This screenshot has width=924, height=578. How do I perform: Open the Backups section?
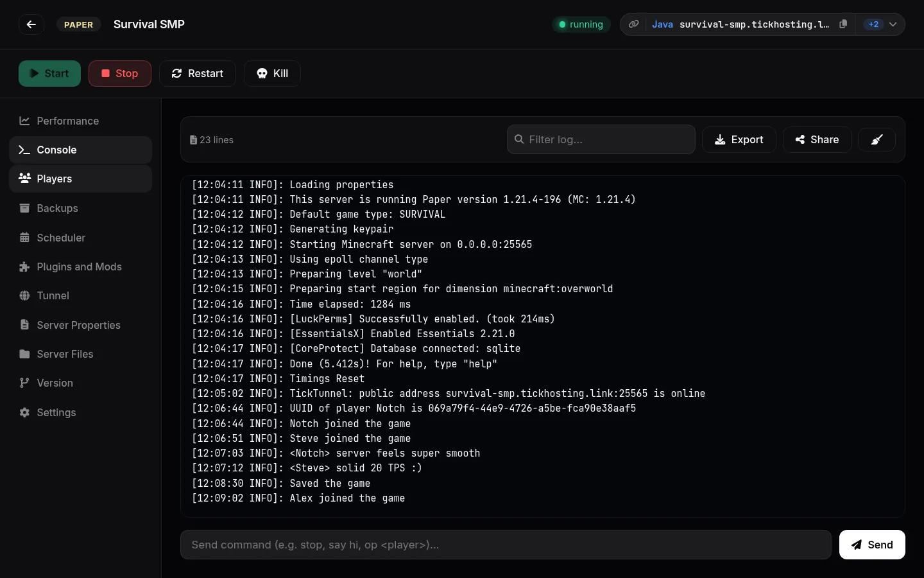pos(81,208)
